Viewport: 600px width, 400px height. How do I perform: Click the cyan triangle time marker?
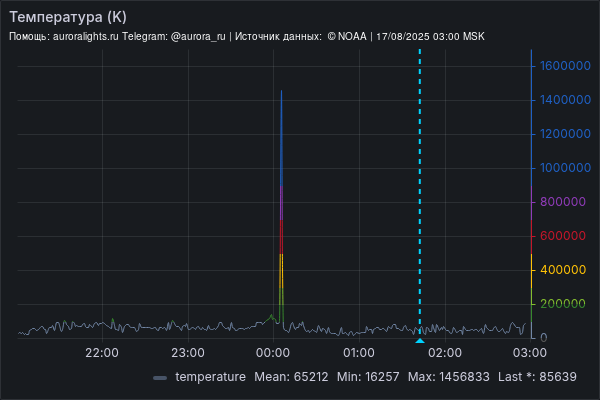(420, 341)
